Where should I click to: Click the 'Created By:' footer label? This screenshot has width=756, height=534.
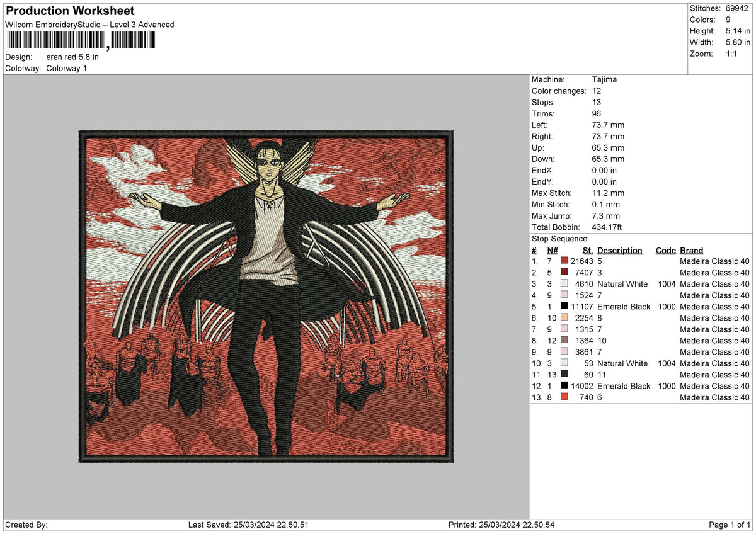[x=26, y=525]
